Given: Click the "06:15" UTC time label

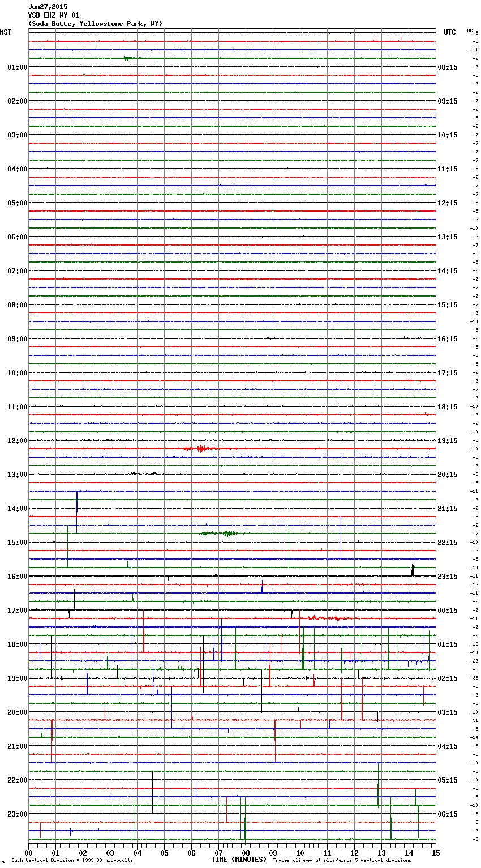Looking at the screenshot, I should tap(448, 814).
